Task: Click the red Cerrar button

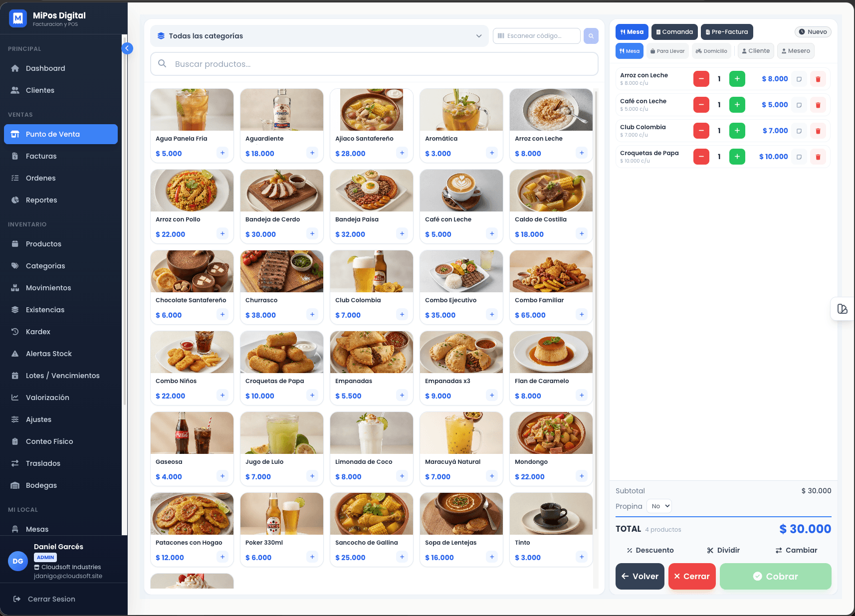Action: [692, 576]
